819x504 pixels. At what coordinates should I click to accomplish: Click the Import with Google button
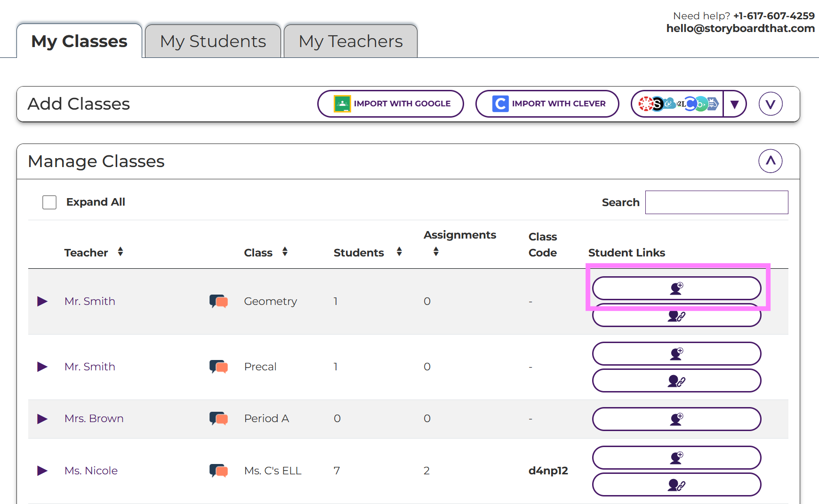coord(390,104)
